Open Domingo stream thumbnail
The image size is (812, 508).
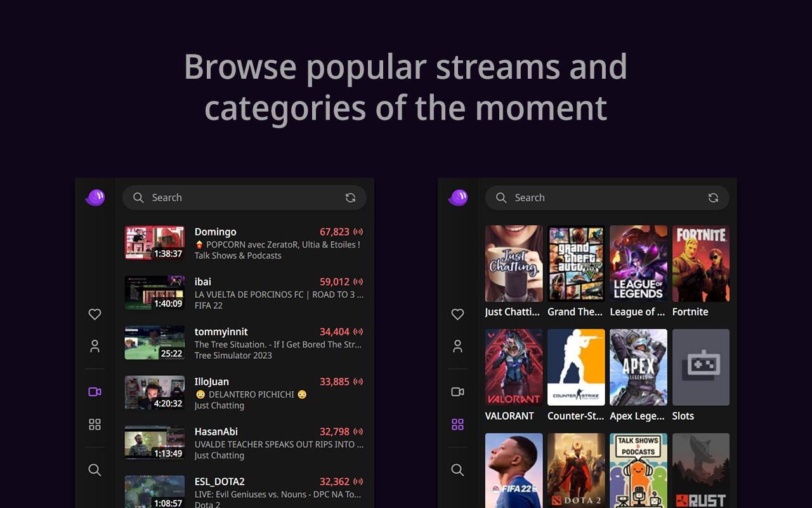[x=155, y=243]
